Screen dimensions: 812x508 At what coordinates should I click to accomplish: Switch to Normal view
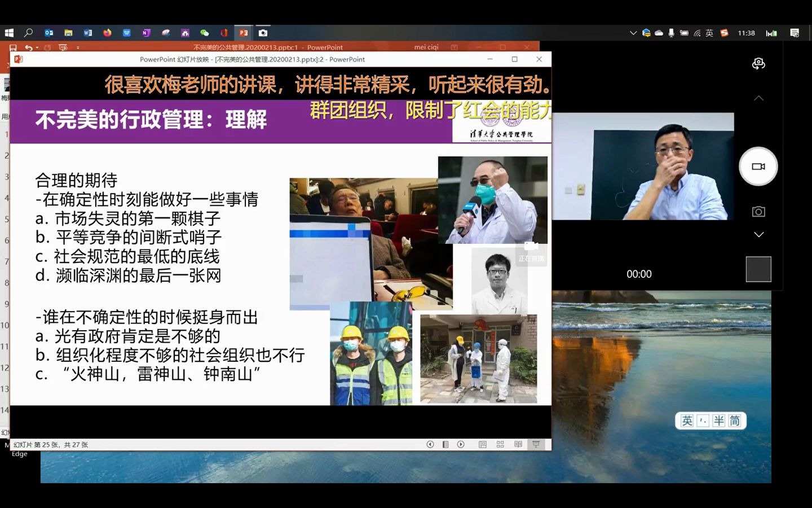pos(483,444)
